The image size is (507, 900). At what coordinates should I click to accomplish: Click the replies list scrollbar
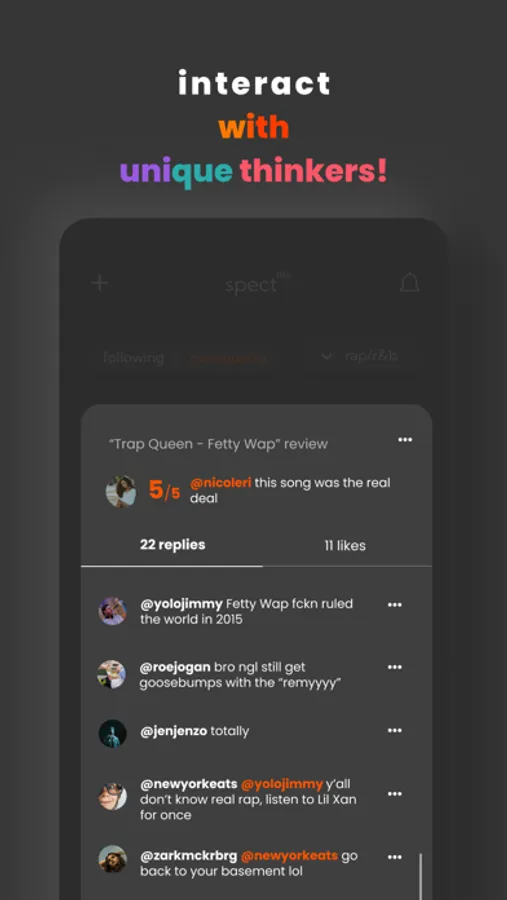pyautogui.click(x=421, y=876)
